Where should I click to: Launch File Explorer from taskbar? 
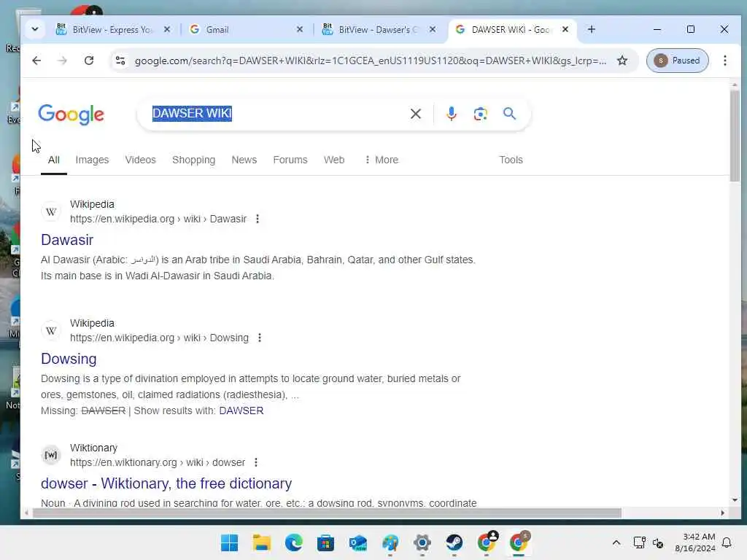click(262, 542)
